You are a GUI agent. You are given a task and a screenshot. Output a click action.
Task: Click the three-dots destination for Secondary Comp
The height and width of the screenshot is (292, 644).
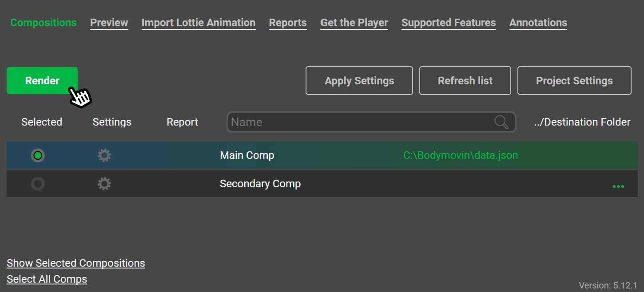(x=618, y=186)
